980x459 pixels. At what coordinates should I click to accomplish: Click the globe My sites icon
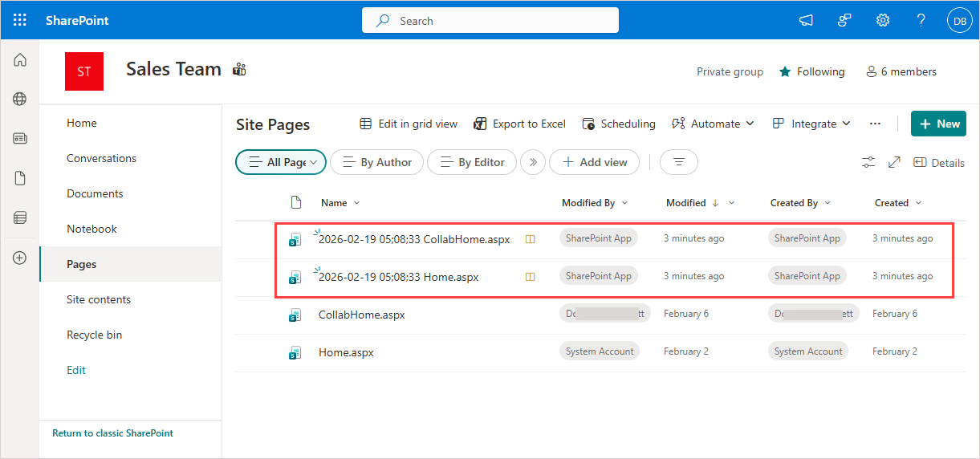20,100
